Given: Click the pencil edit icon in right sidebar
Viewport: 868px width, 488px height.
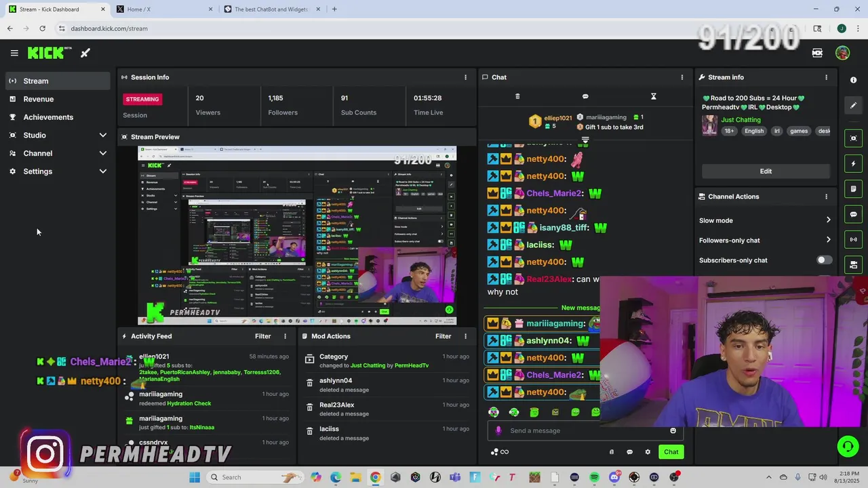Looking at the screenshot, I should (x=853, y=105).
